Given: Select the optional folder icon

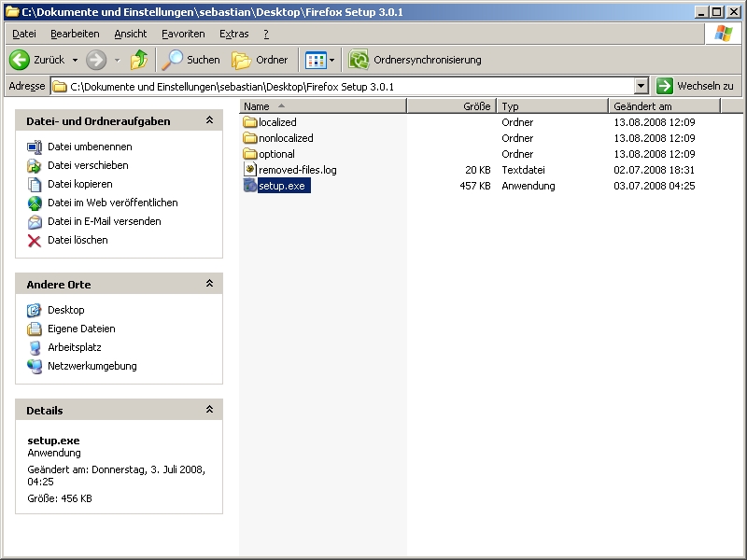Looking at the screenshot, I should [250, 154].
